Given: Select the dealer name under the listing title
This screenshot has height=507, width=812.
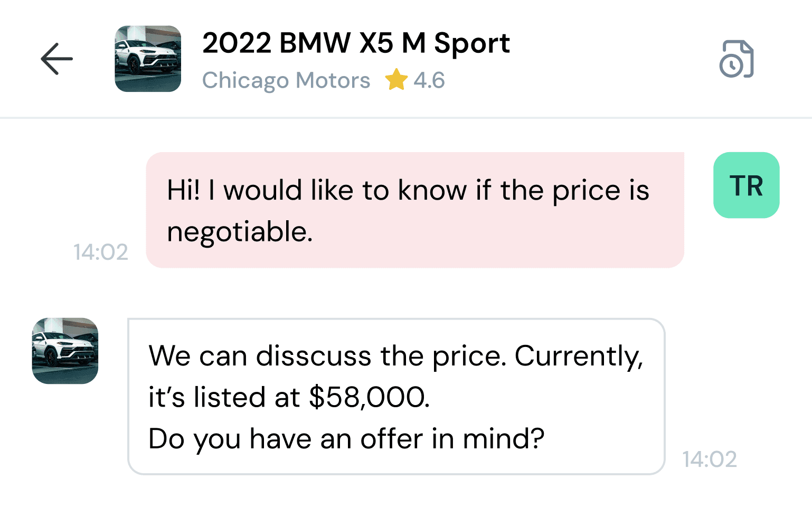Looking at the screenshot, I should tap(286, 80).
